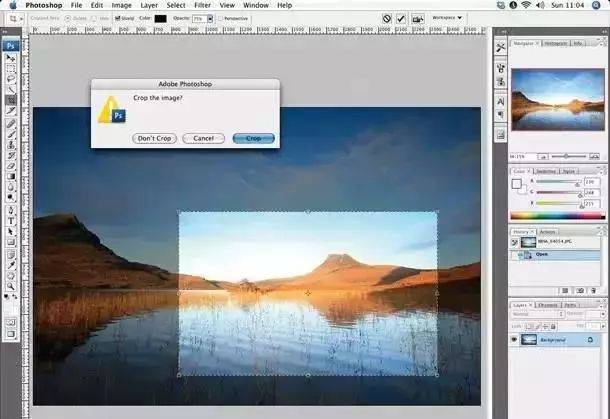Click the commit crop checkmark icon
610x419 pixels.
401,18
